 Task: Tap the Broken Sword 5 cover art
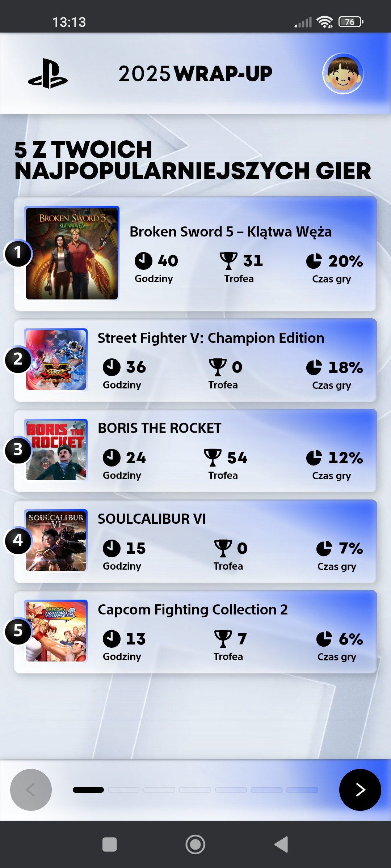[72, 253]
